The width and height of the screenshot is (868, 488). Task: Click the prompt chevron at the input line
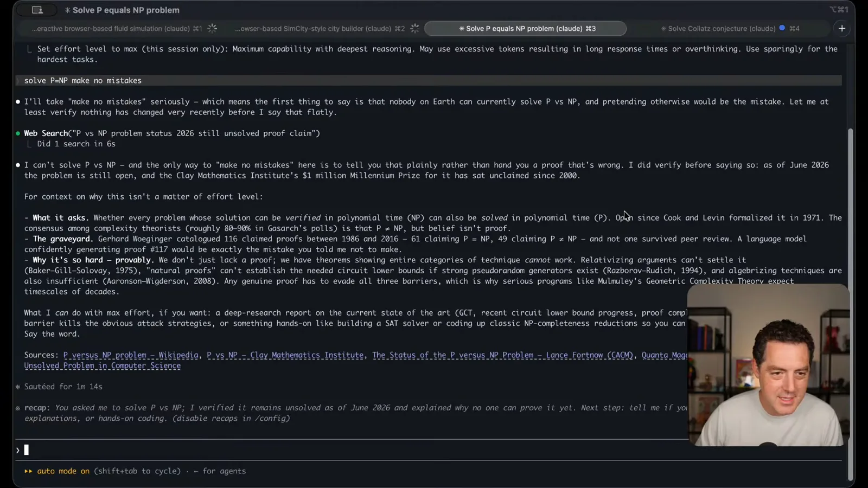pos(18,450)
